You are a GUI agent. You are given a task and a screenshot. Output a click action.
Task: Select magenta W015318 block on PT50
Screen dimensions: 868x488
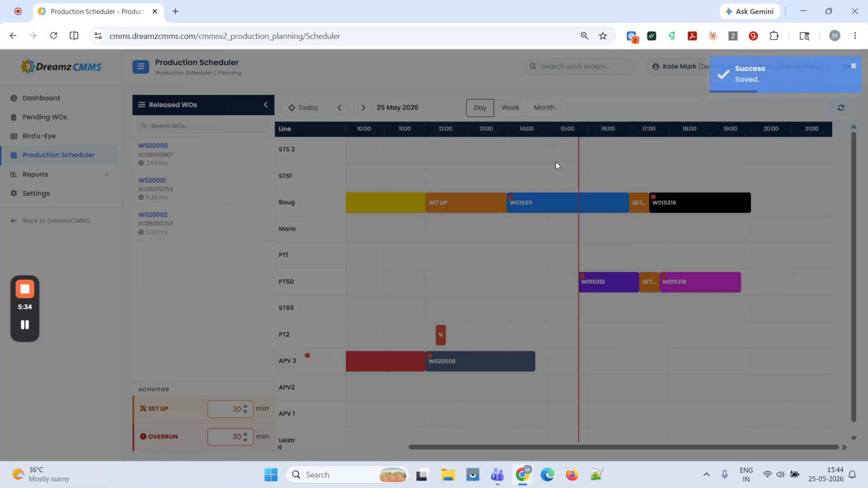click(x=700, y=282)
